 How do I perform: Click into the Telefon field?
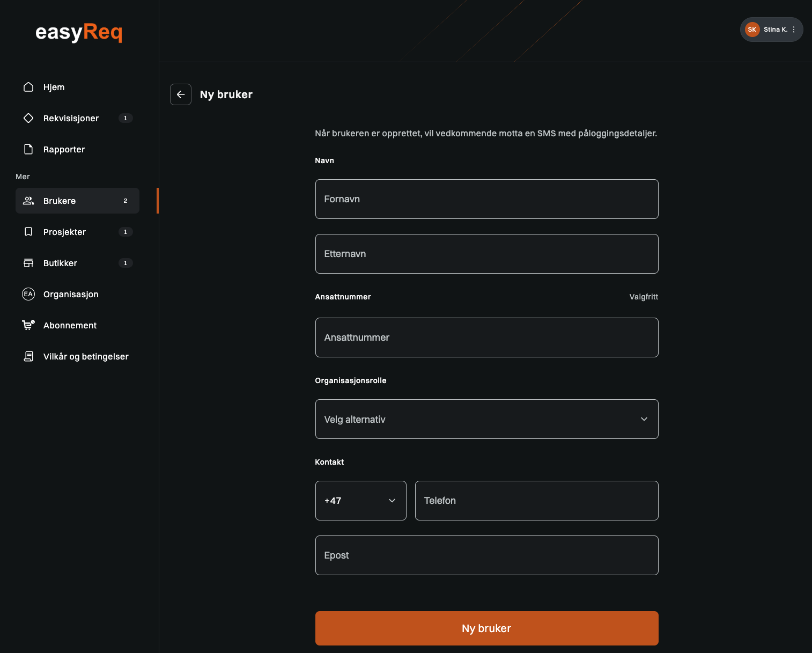click(537, 501)
